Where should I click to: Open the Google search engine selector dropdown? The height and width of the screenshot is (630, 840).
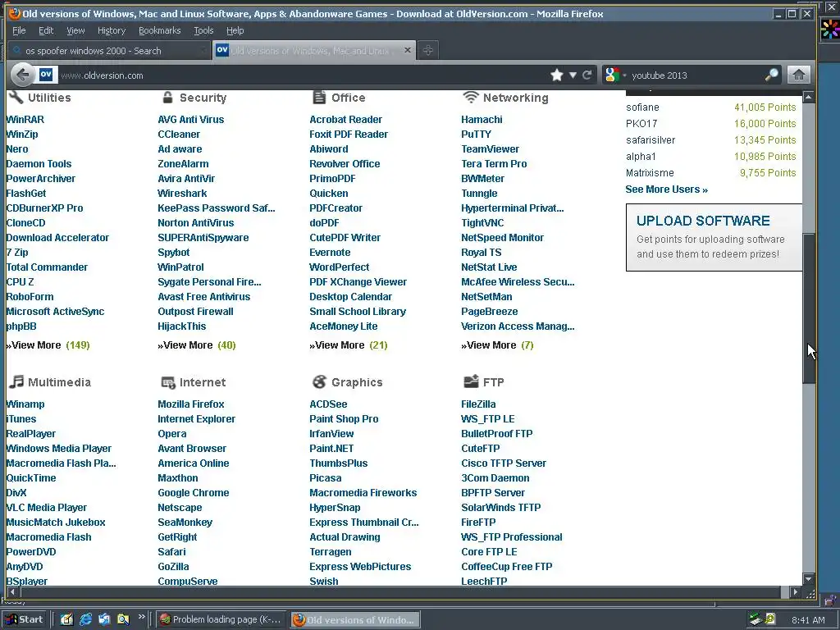615,75
